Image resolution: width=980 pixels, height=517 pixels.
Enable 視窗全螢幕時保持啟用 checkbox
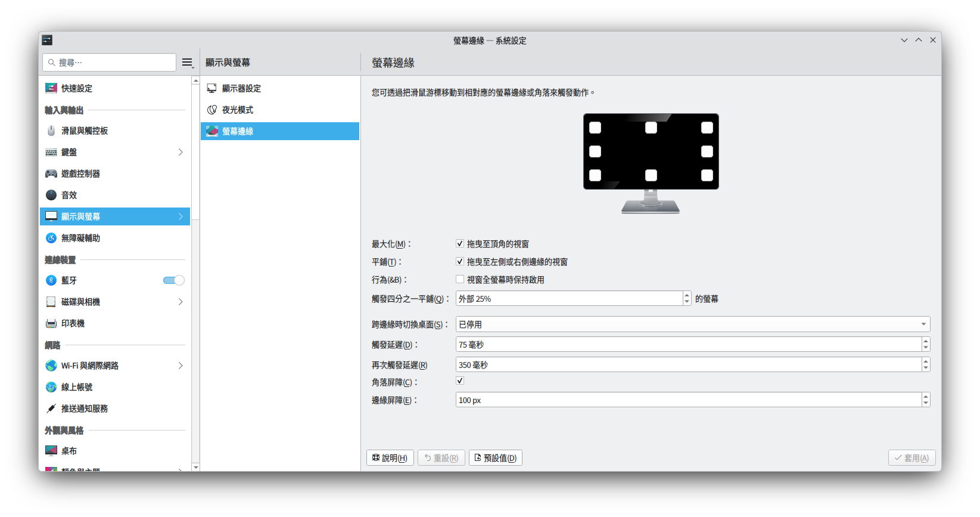[x=460, y=279]
